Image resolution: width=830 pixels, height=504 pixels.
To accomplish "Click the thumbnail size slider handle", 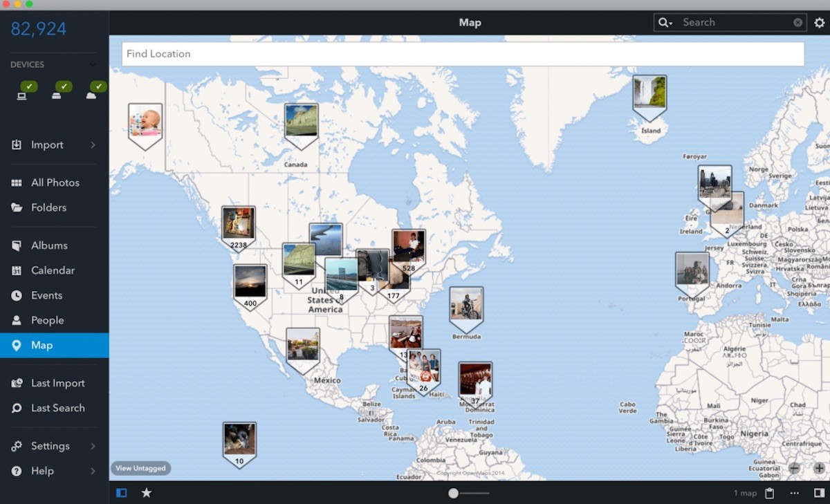I will coord(453,493).
